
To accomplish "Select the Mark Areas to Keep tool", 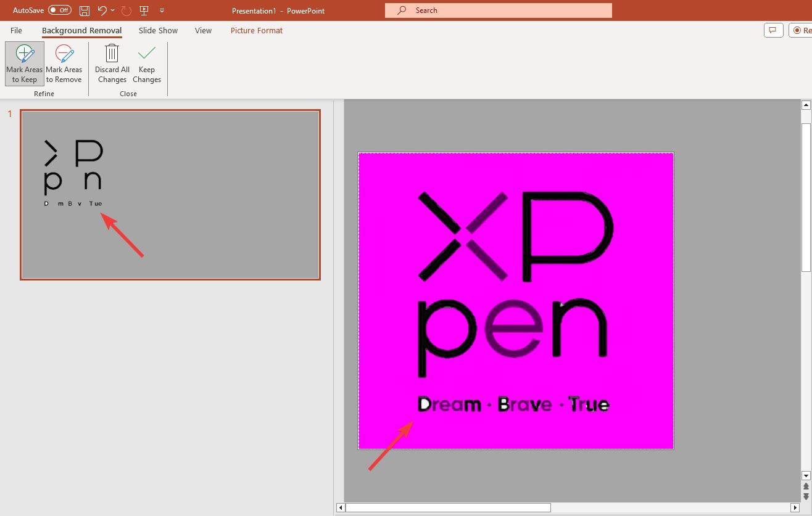I will 25,63.
